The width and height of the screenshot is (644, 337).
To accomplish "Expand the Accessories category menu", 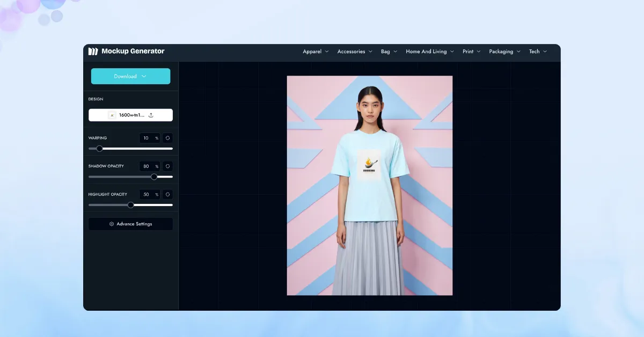I will [354, 52].
